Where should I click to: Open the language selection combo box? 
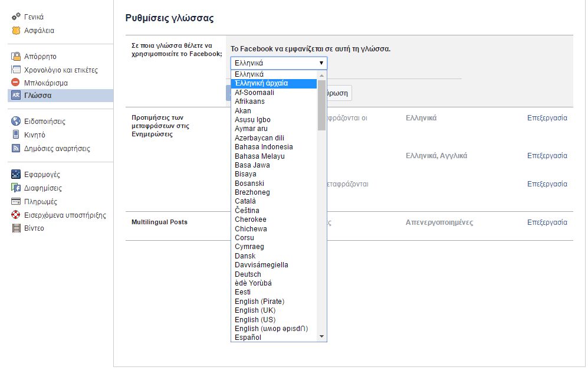click(x=278, y=63)
